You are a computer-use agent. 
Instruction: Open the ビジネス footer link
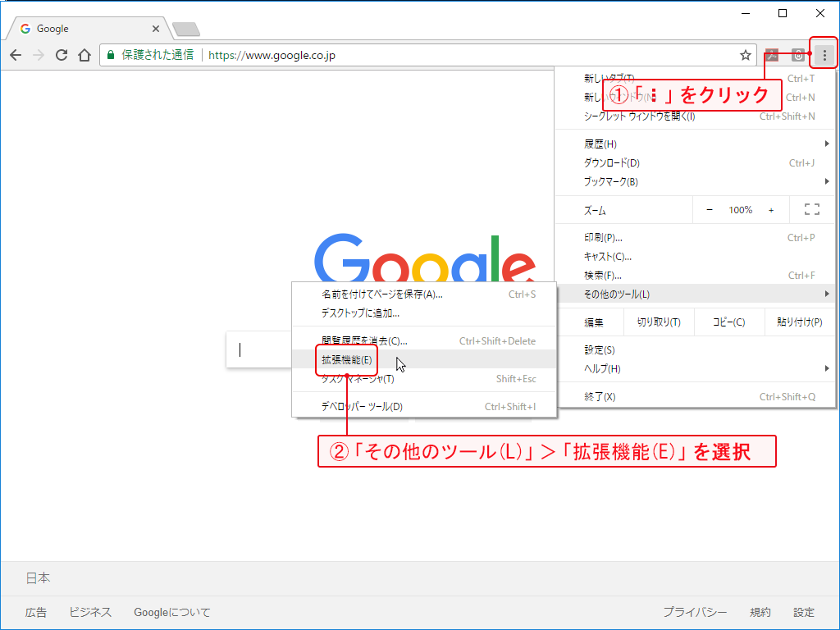[x=90, y=612]
